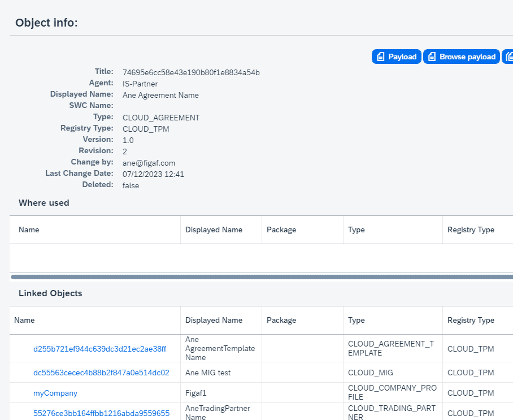This screenshot has width=513, height=420.
Task: Click the 'Ane AgreementTemplate Name' cell
Action: 220,348
